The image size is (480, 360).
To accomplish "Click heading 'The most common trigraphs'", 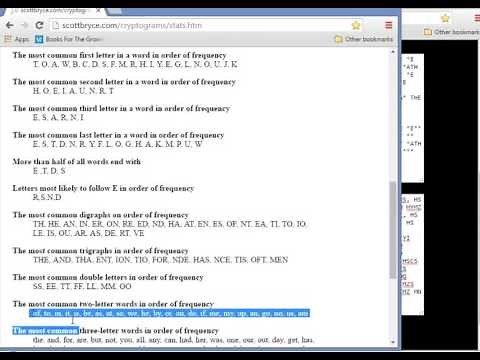I will (100, 251).
